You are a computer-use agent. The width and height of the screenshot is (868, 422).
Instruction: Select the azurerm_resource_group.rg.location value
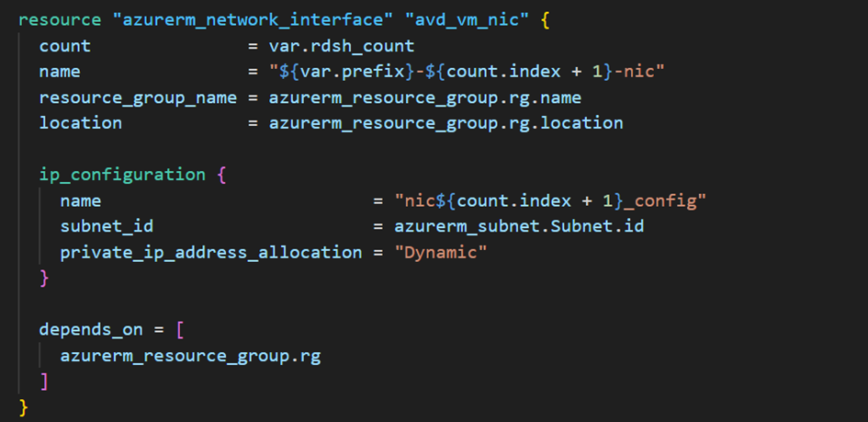[x=445, y=122]
